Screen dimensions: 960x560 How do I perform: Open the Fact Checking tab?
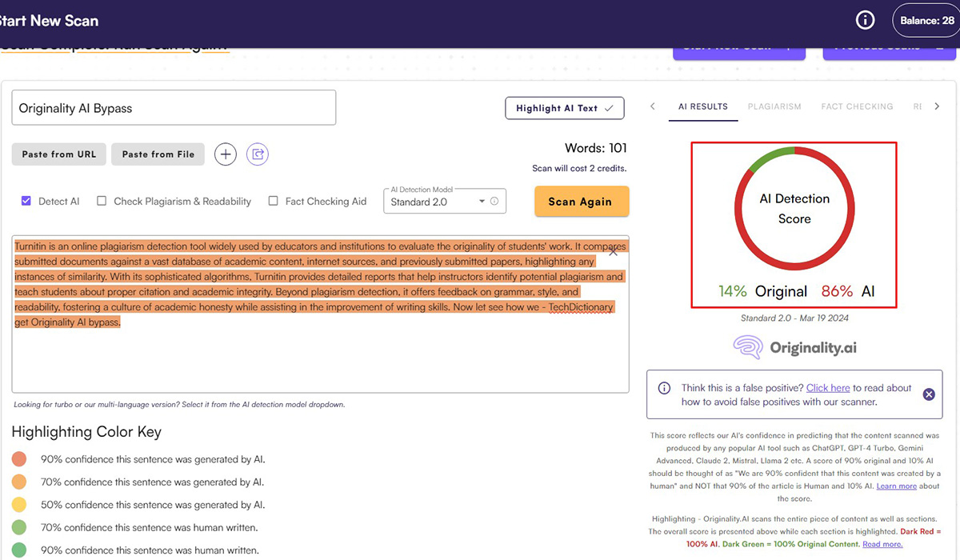[x=857, y=106]
